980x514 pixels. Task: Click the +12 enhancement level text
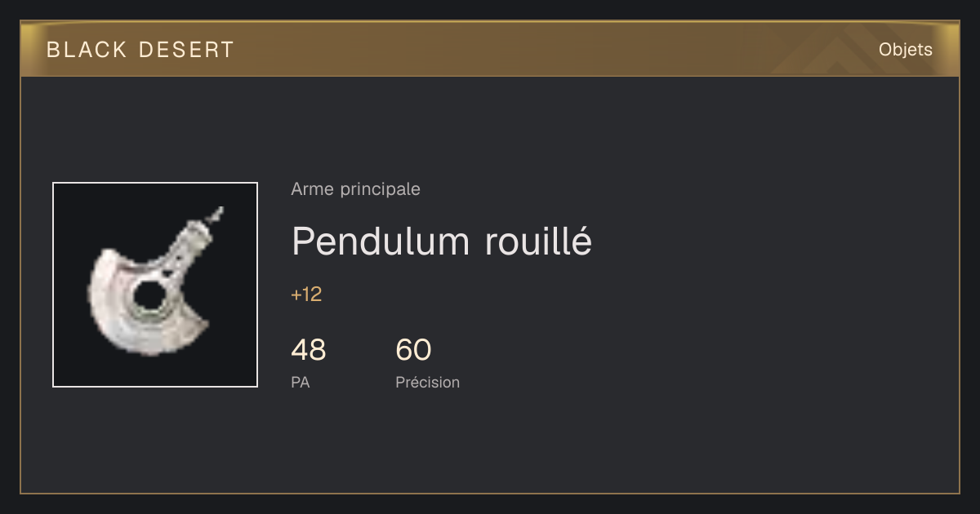pos(306,295)
